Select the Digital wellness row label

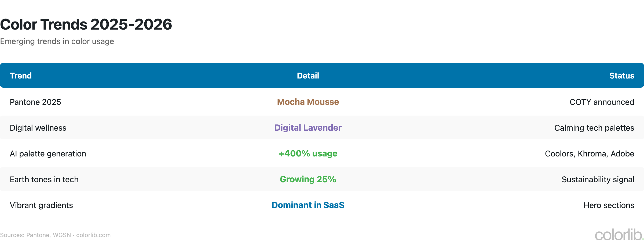tap(38, 128)
